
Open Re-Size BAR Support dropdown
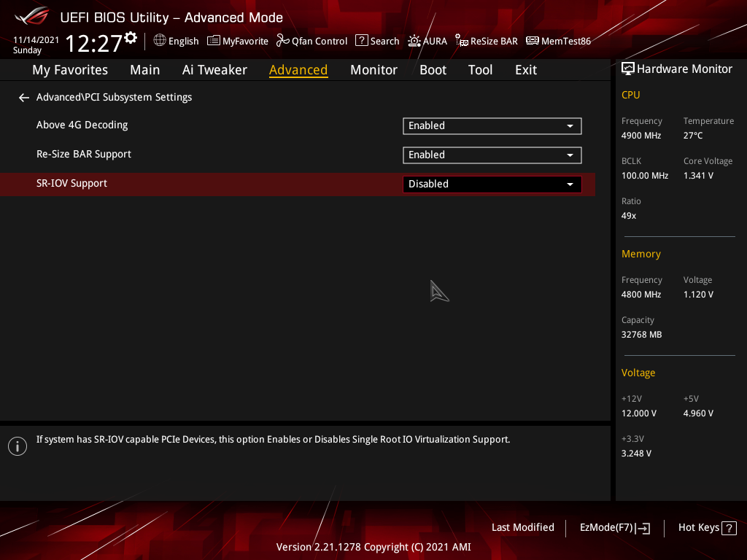click(x=492, y=155)
